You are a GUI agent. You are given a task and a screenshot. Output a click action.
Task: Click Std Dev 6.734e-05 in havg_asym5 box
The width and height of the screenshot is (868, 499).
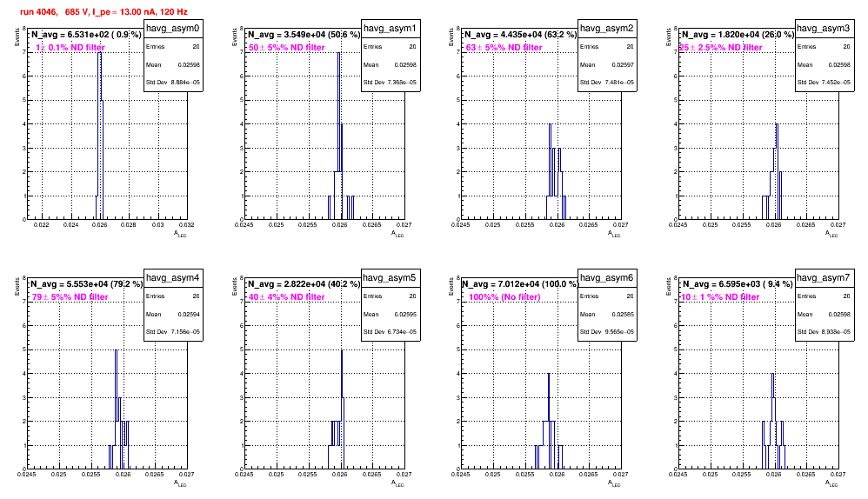click(391, 332)
